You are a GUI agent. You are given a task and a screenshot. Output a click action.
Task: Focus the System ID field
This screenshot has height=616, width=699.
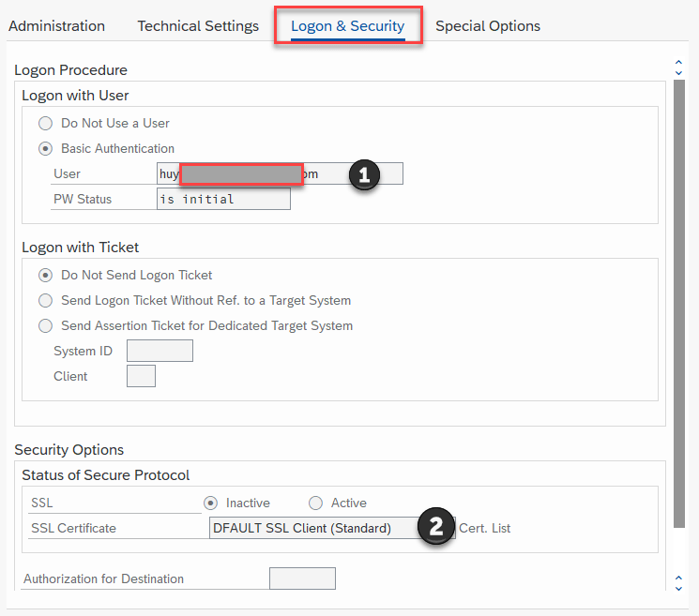pos(160,351)
